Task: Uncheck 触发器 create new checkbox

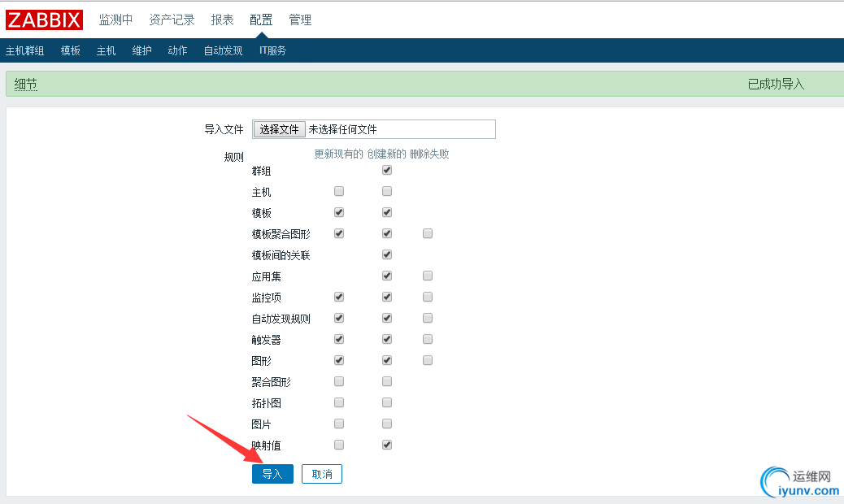Action: click(x=387, y=339)
